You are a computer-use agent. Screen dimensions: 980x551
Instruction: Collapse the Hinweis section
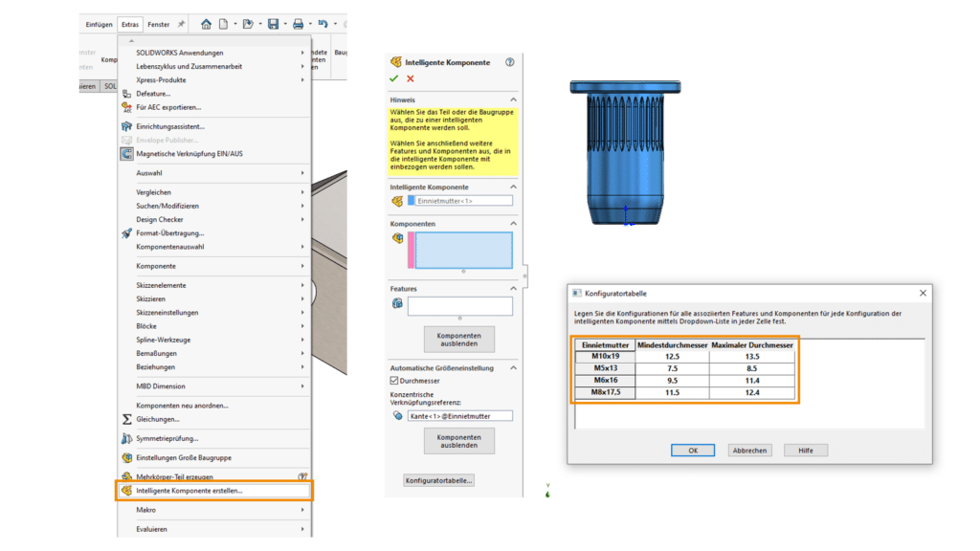click(x=514, y=100)
